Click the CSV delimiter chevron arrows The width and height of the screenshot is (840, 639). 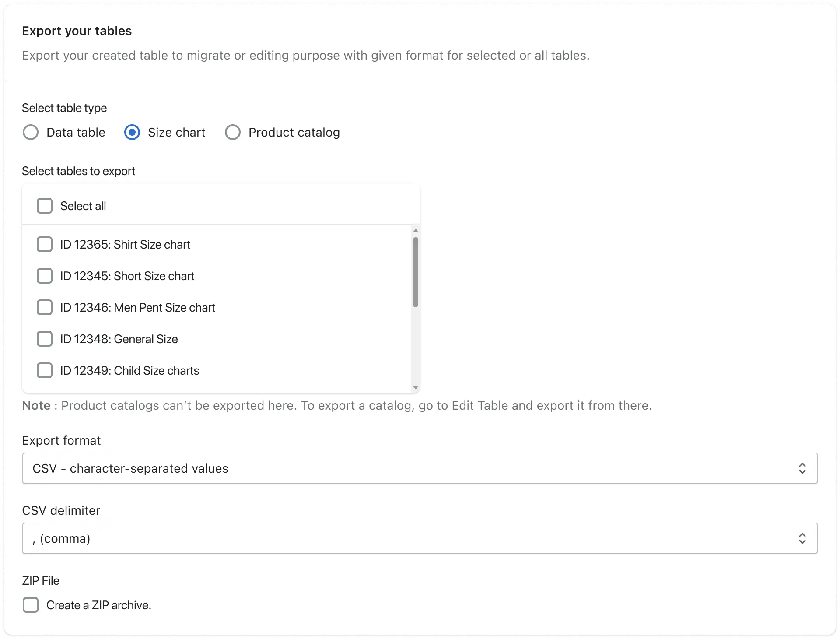[x=802, y=538]
